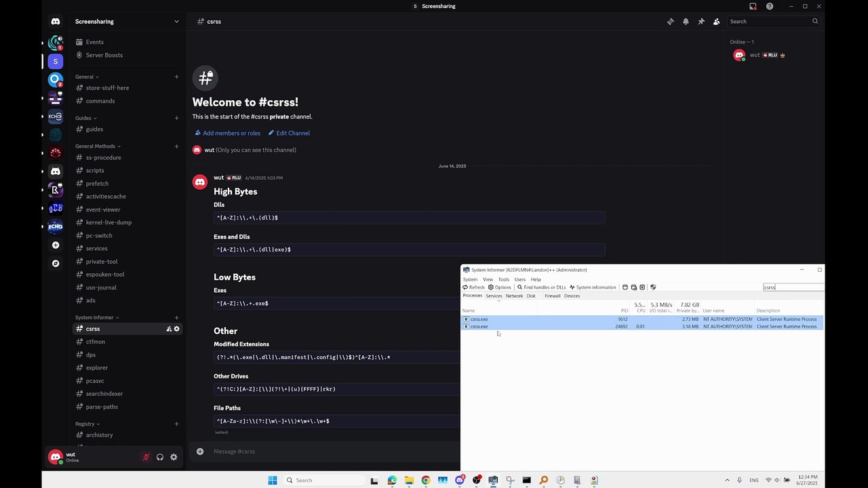Open Options in System Informer toolbar
The width and height of the screenshot is (868, 488).
click(x=500, y=287)
